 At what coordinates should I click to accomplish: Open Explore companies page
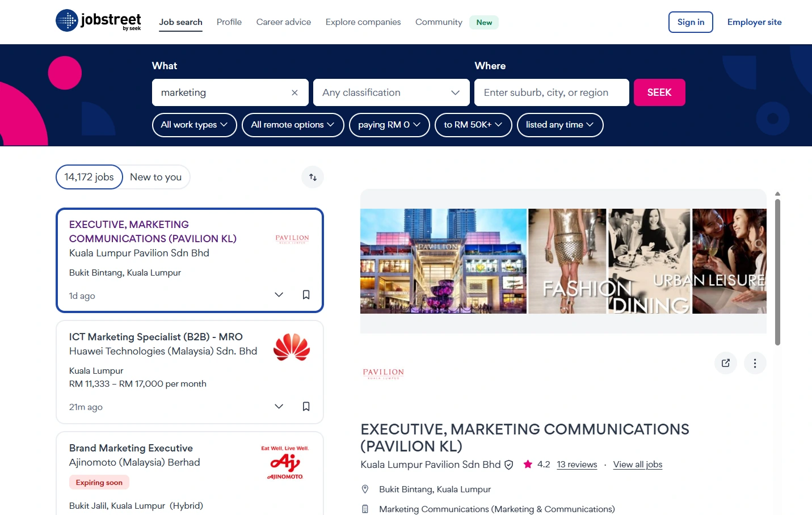click(363, 22)
